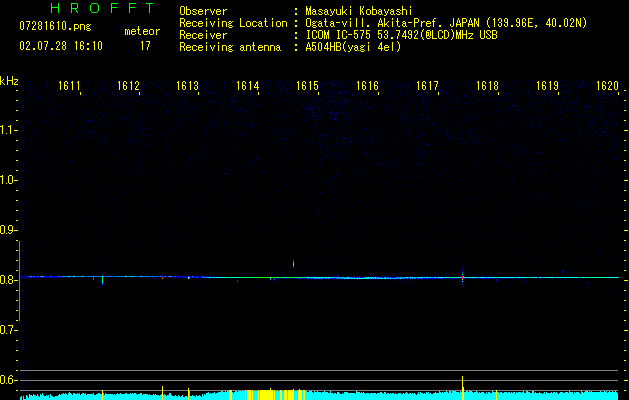
Task: Click the 0.8 frequency axis label
Action: click(8, 280)
